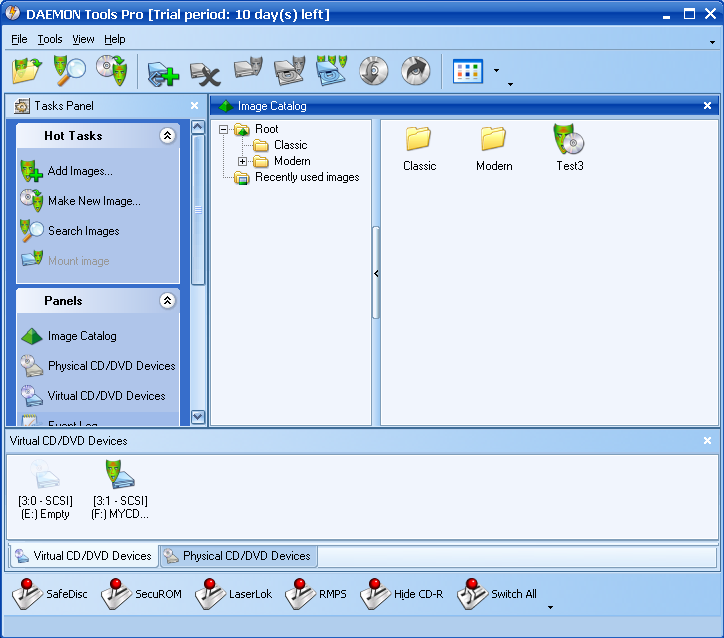Click Tasks Panel scrollbar down arrow
The height and width of the screenshot is (638, 724).
click(198, 417)
